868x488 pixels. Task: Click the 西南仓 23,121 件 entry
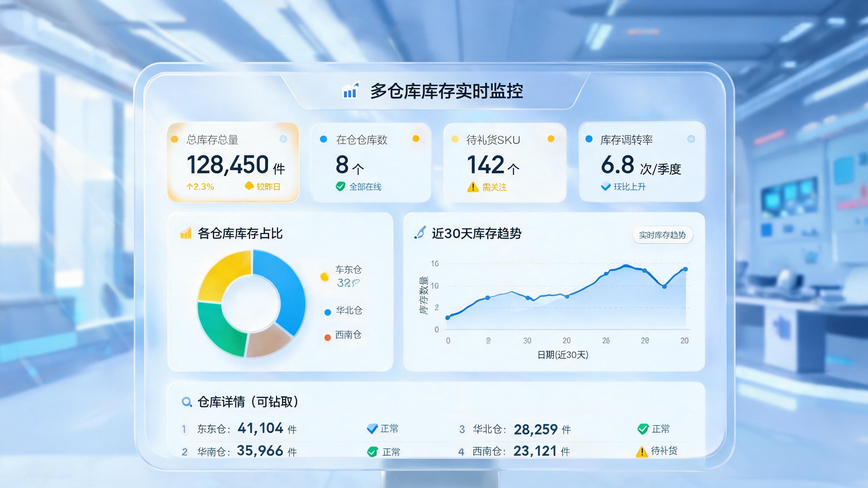coord(521,451)
